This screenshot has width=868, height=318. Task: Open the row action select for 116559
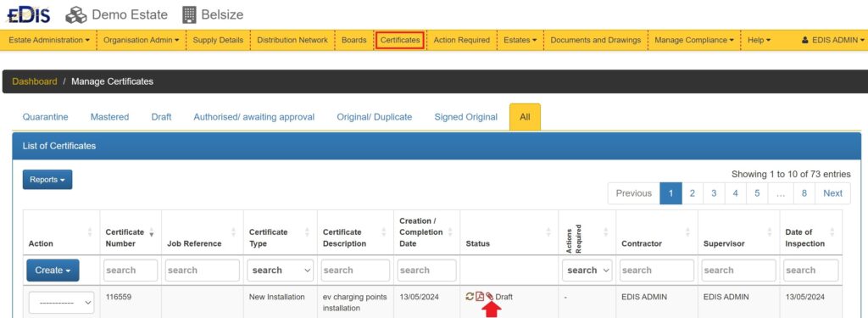point(61,303)
